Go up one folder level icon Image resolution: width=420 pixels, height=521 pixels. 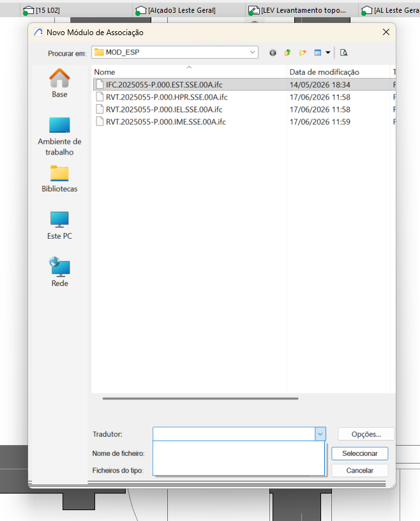[x=287, y=52]
